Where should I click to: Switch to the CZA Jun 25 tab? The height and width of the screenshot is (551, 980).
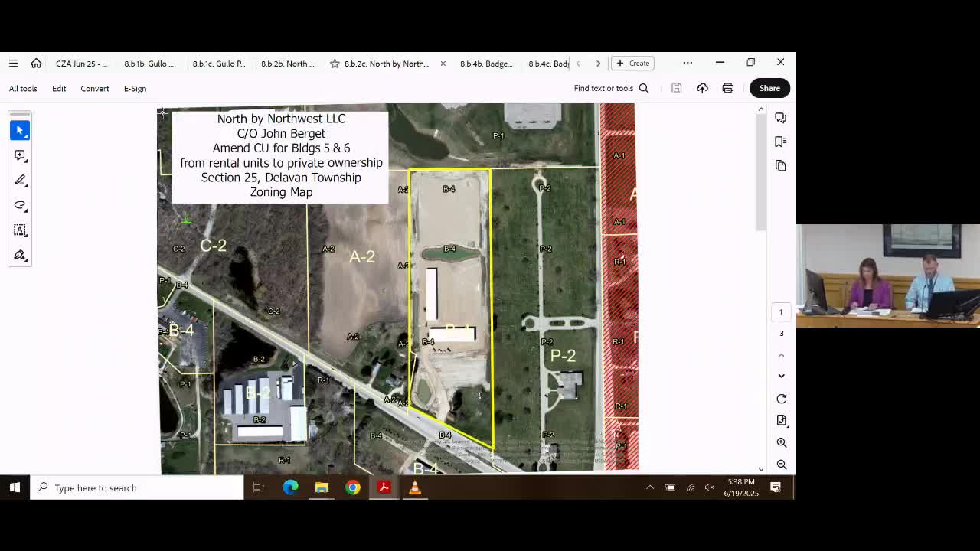click(81, 64)
